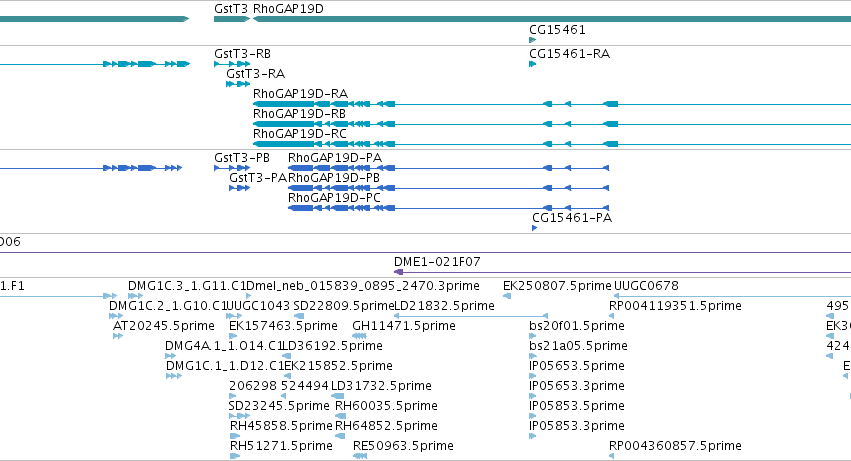Click the GstT3 gene bar glyph
The height and width of the screenshot is (461, 851).
(x=232, y=19)
